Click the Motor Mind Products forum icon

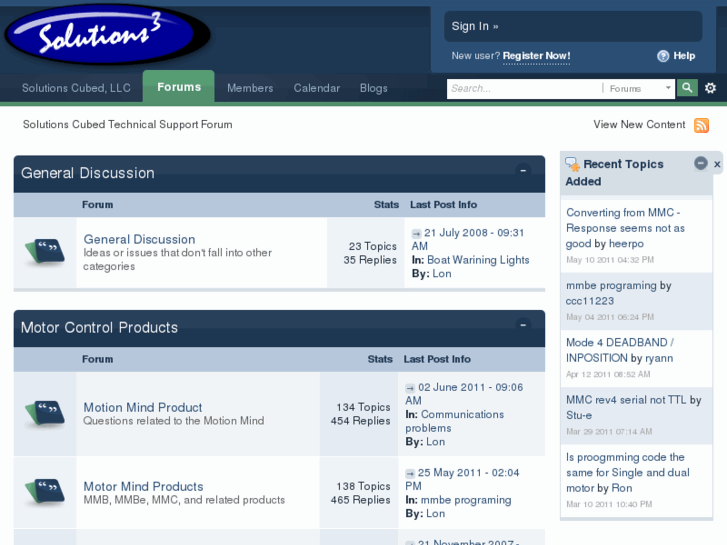pyautogui.click(x=45, y=492)
